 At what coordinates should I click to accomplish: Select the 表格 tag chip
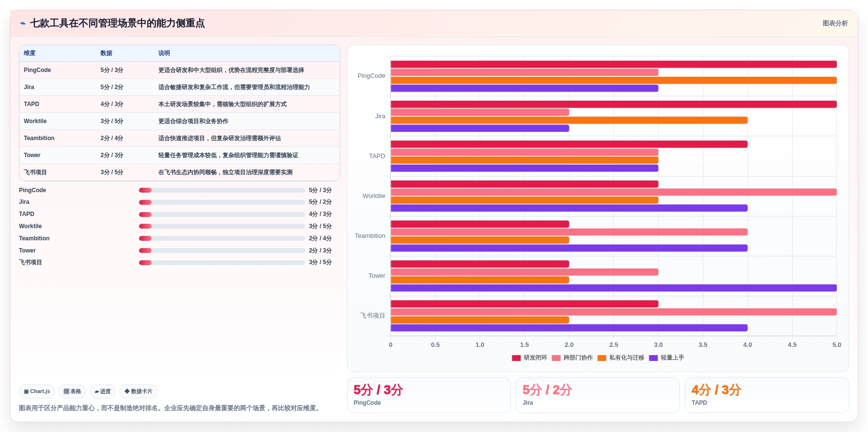coord(72,391)
